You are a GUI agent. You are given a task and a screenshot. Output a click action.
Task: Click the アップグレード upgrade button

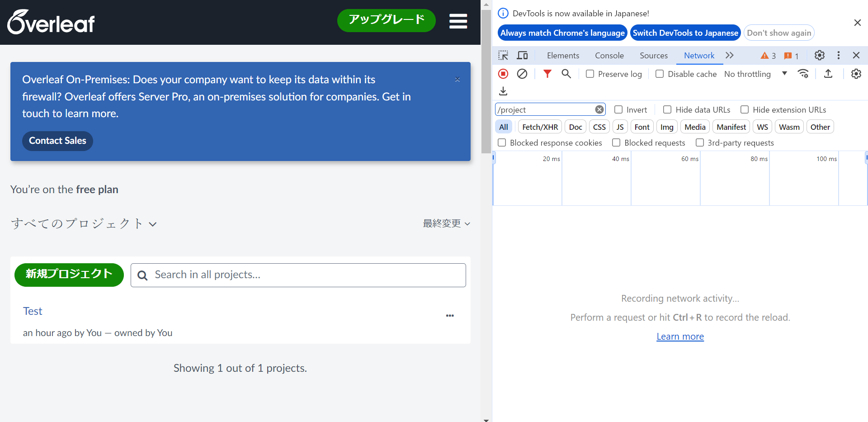click(387, 20)
